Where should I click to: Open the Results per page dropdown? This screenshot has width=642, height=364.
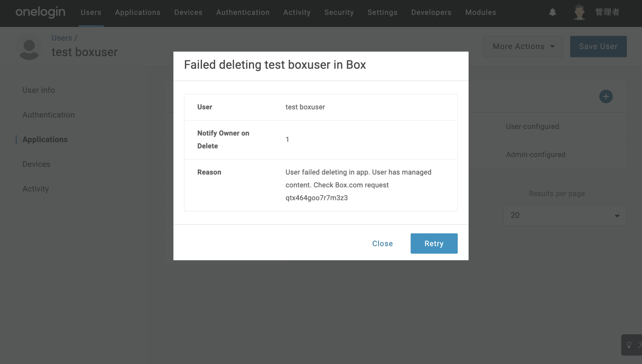click(565, 215)
